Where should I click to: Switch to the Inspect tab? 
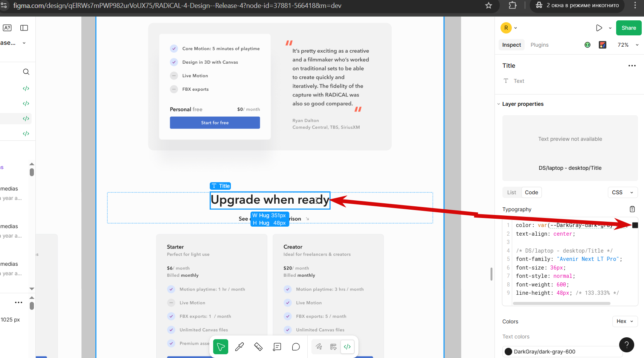click(x=511, y=45)
